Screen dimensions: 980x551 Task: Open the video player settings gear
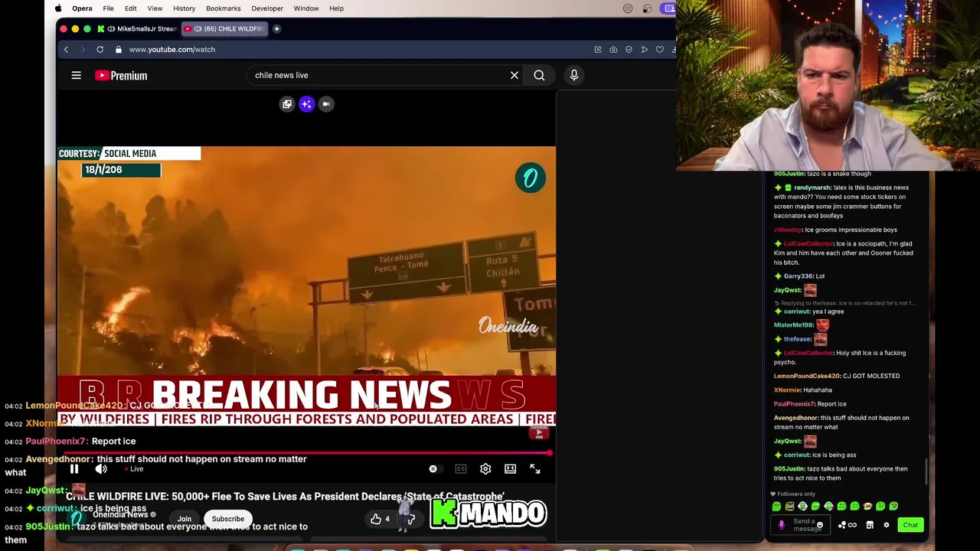[x=485, y=469]
